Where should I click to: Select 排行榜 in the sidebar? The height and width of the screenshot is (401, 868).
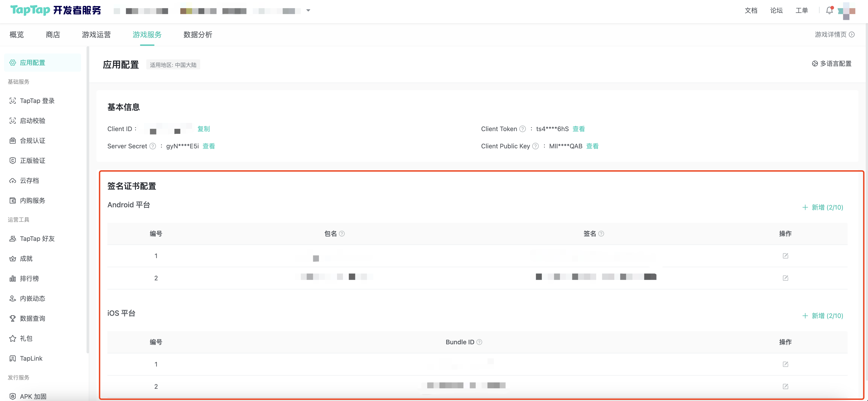(x=29, y=279)
